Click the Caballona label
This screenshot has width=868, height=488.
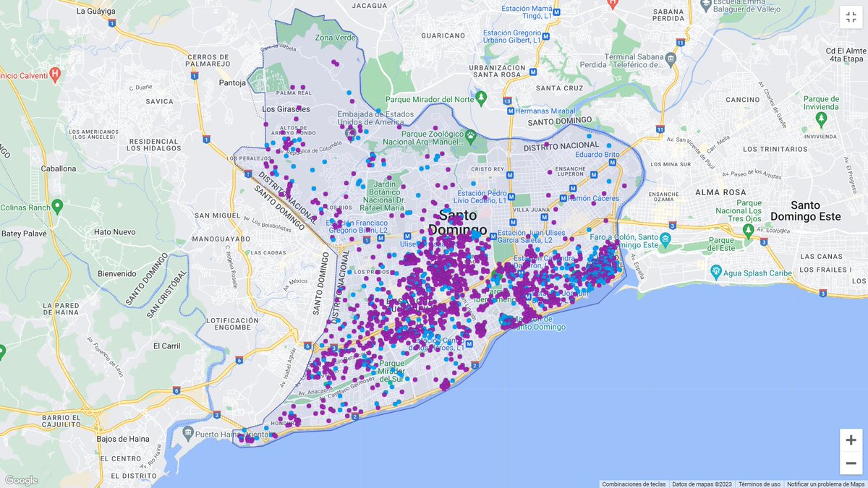coord(59,168)
